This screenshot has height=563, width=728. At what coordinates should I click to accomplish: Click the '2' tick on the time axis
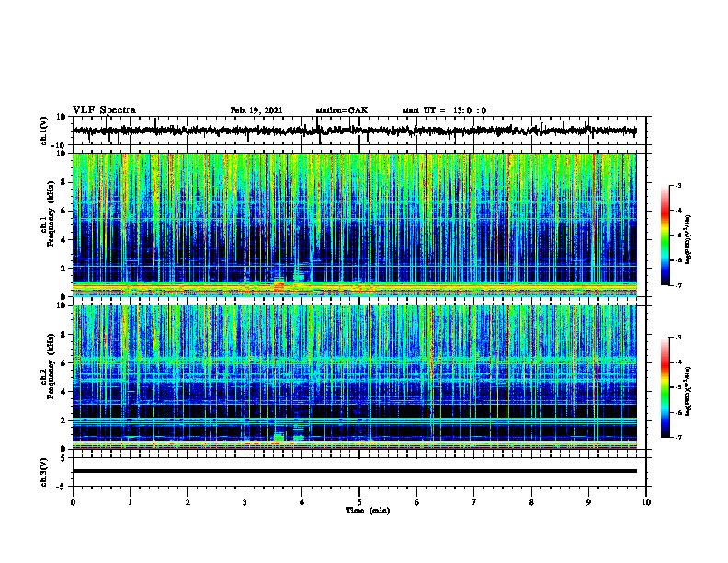[188, 502]
